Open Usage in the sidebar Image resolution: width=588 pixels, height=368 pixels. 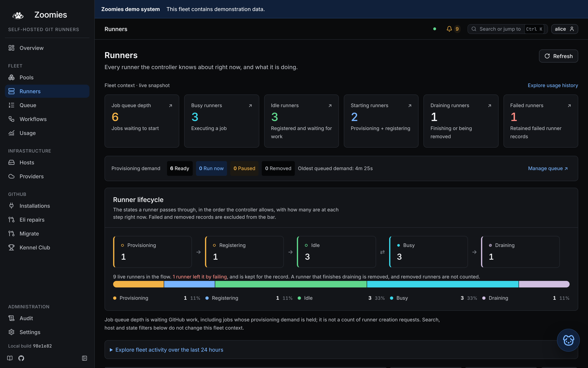point(47,133)
